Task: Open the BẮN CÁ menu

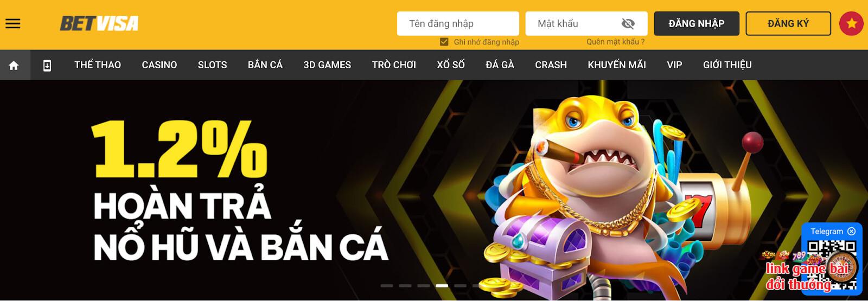Action: click(x=265, y=65)
